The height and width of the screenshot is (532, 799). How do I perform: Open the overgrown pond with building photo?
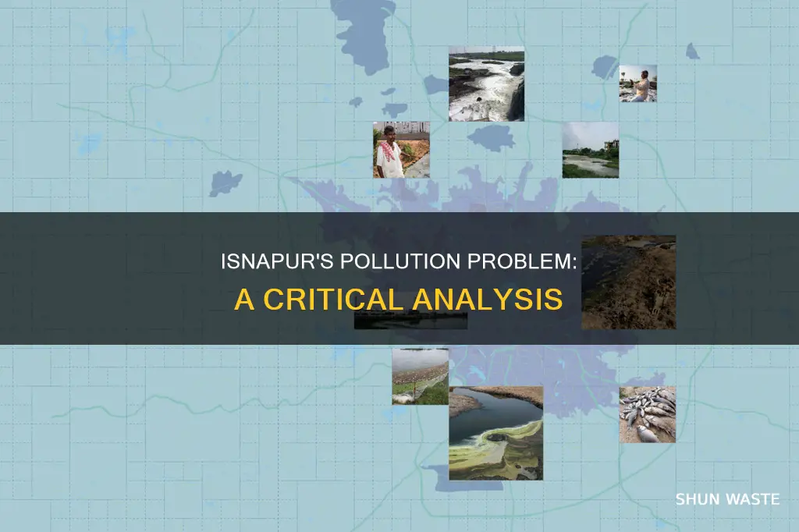591,150
